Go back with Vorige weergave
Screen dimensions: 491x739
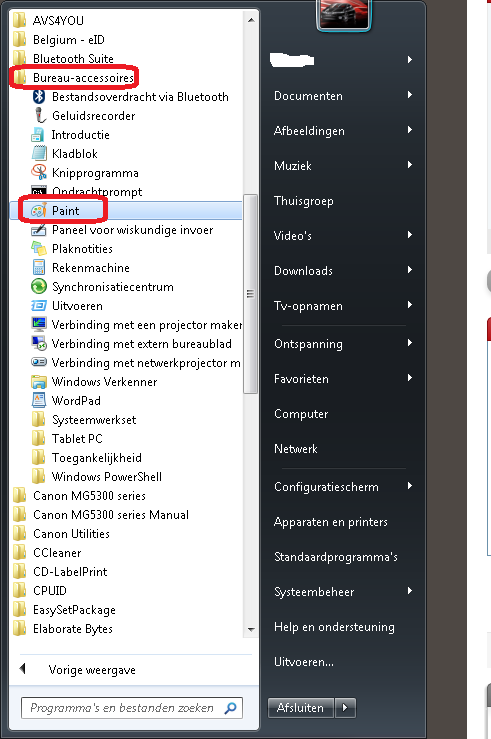pyautogui.click(x=92, y=670)
